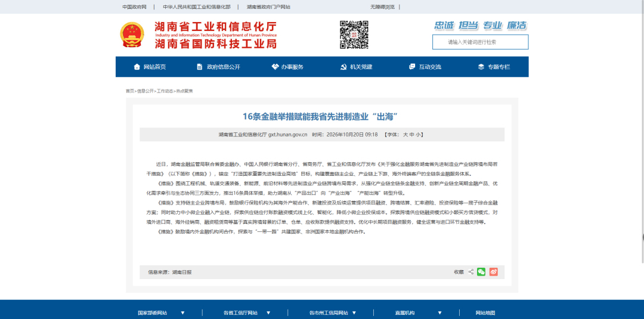Click the site title 湖南省工业和信息化厅
644x319 pixels.
coord(216,27)
